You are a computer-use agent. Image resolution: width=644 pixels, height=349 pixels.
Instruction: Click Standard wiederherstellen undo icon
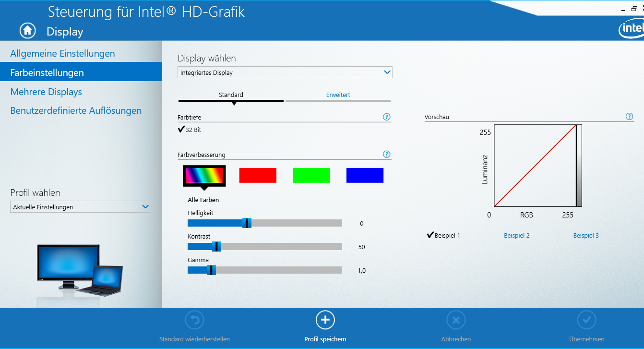[x=194, y=320]
